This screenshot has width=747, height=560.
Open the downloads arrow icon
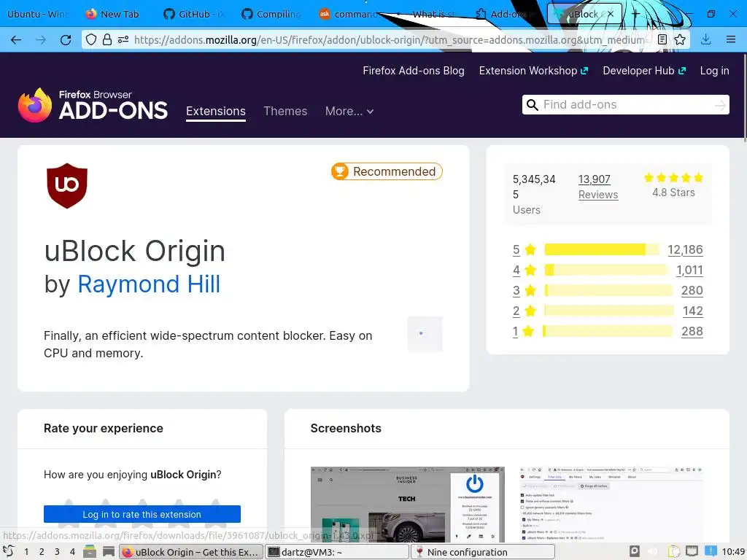point(706,39)
